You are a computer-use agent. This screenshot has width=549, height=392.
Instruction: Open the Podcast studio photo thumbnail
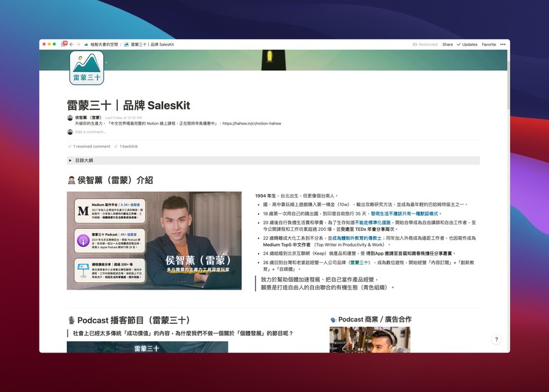pyautogui.click(x=370, y=340)
